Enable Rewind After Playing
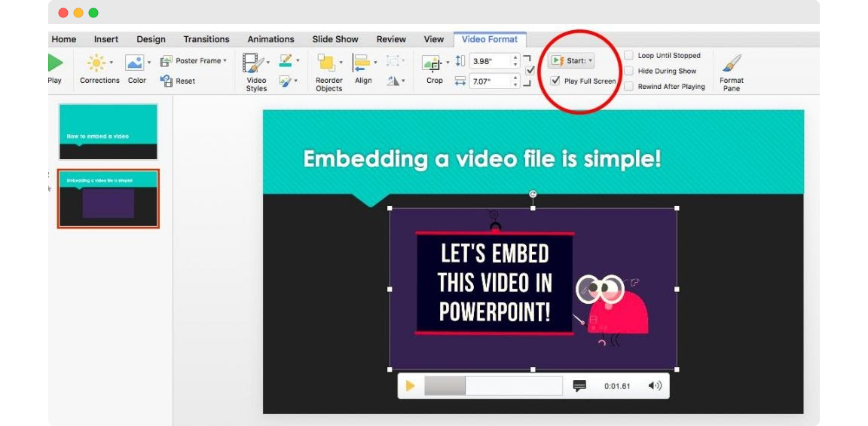This screenshot has width=868, height=426. point(629,87)
